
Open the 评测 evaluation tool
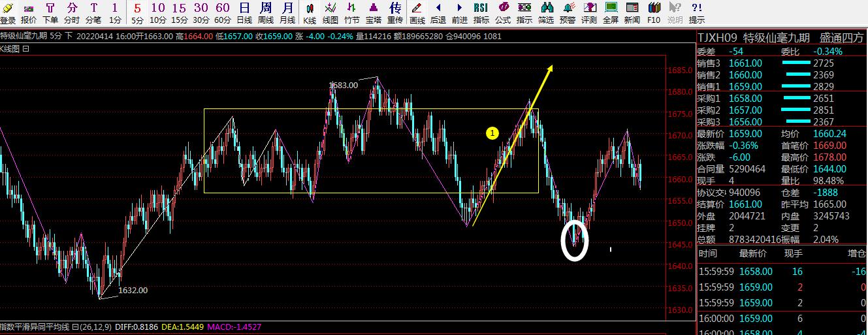[x=589, y=12]
